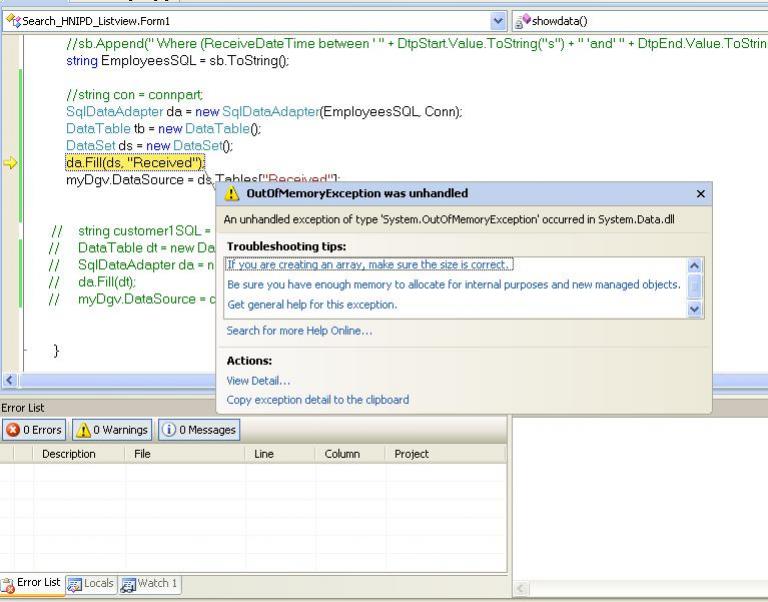Toggle the 0 Warnings filter button
This screenshot has width=768, height=602.
click(111, 430)
